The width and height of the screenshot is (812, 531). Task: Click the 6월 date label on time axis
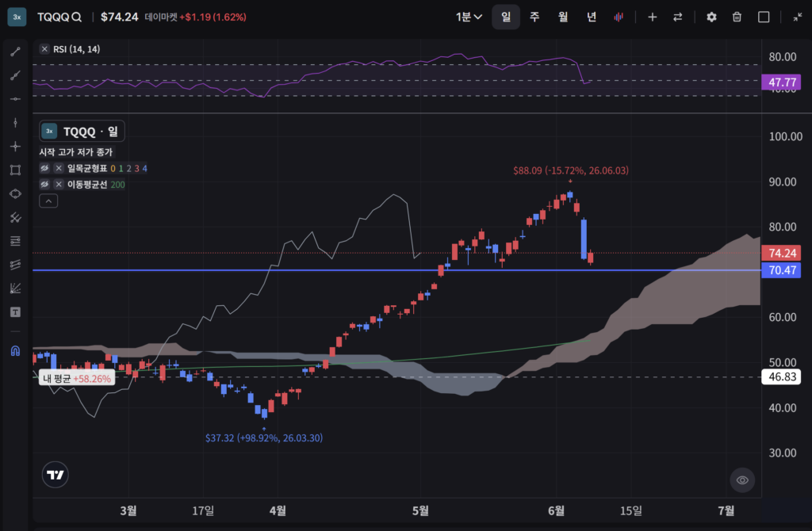556,511
